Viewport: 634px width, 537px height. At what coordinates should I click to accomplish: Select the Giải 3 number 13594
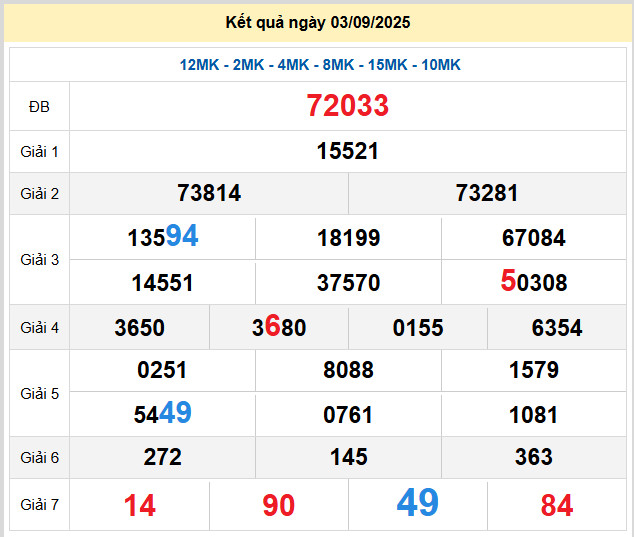coord(163,237)
